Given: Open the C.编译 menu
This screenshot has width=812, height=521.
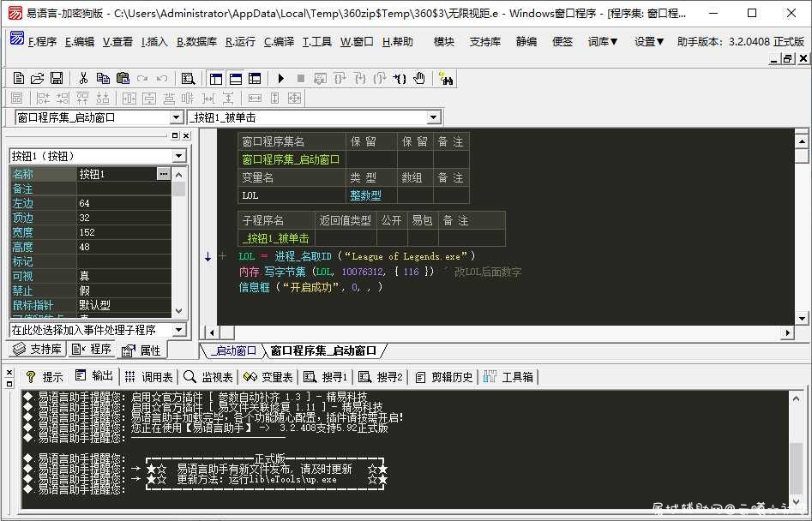Looking at the screenshot, I should tap(280, 42).
